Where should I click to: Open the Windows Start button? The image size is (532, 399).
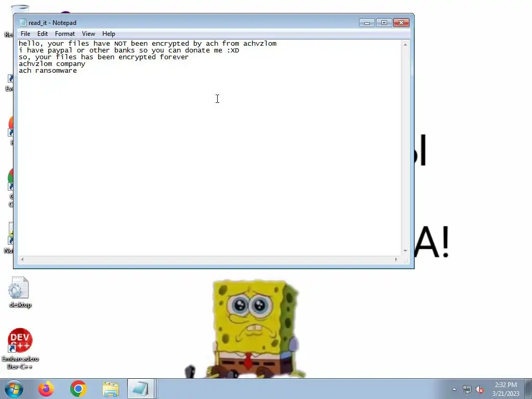pos(14,389)
